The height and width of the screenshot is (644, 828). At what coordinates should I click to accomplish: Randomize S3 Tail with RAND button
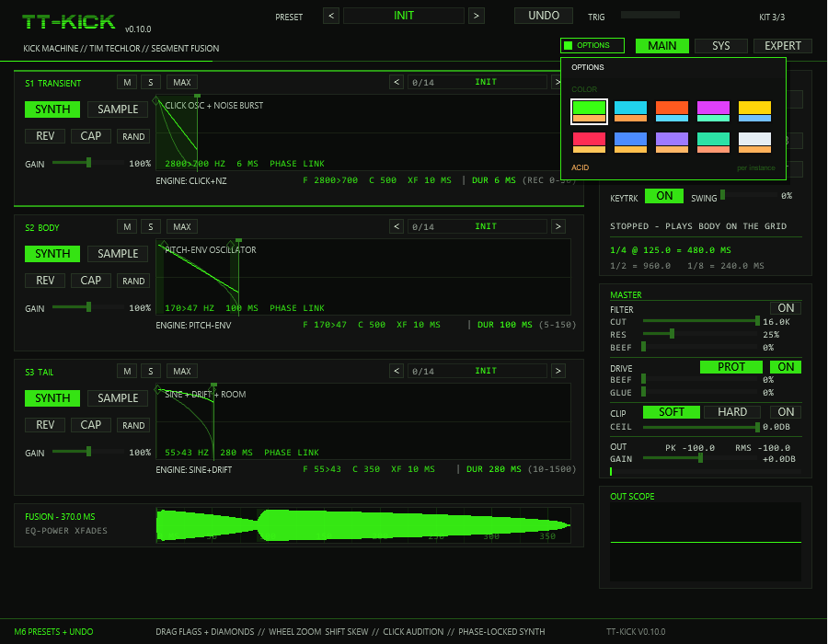click(133, 425)
